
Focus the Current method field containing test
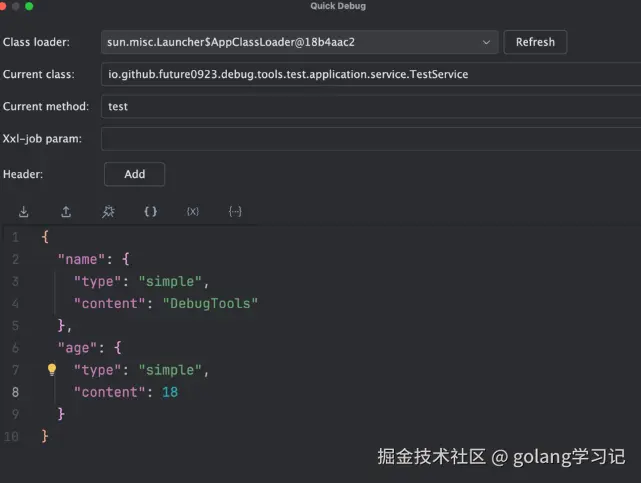(371, 106)
